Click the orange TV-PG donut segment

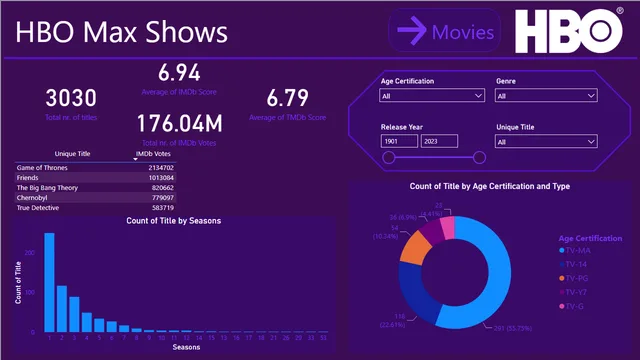(x=416, y=248)
